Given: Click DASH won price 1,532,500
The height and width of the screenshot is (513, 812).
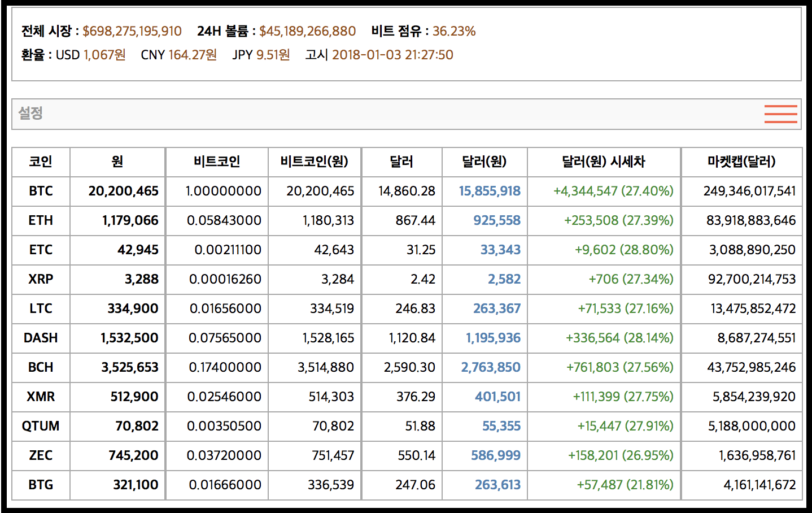Looking at the screenshot, I should tap(130, 338).
